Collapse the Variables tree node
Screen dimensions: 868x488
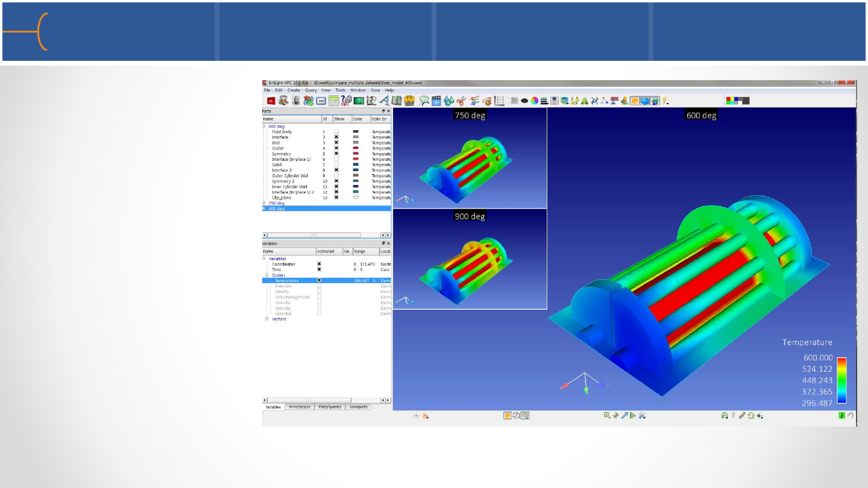pyautogui.click(x=264, y=258)
